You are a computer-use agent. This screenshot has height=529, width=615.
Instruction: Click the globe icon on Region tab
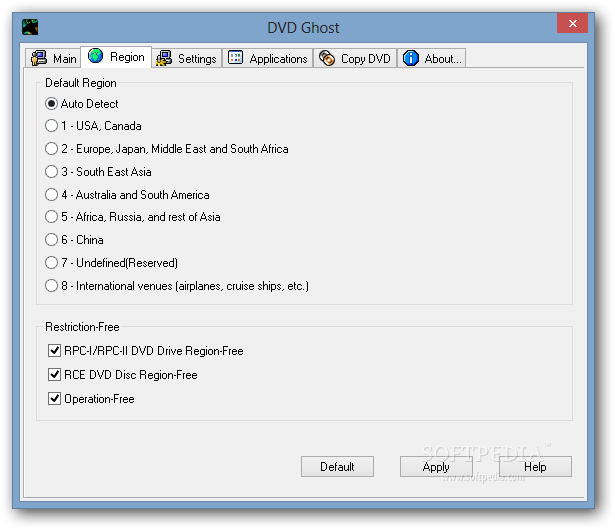95,56
